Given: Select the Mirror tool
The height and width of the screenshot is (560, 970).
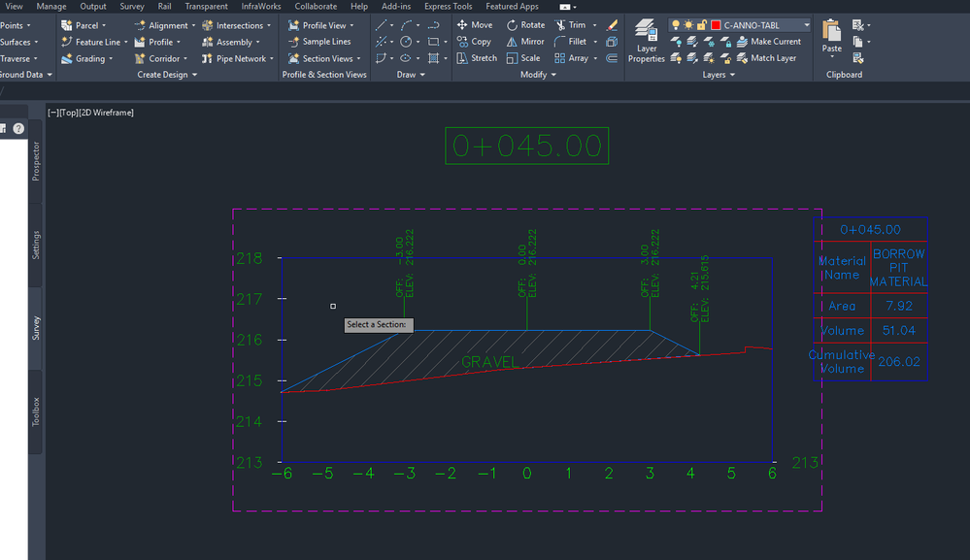Looking at the screenshot, I should [525, 42].
